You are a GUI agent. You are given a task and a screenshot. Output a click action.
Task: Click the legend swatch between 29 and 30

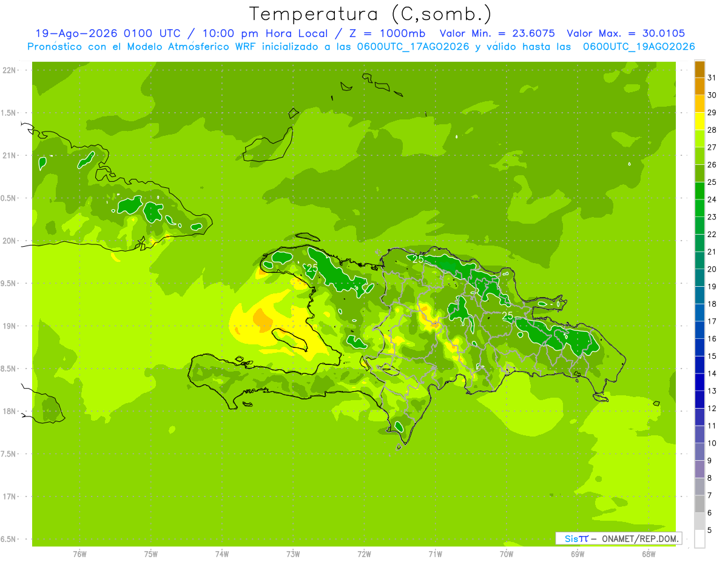pos(699,104)
